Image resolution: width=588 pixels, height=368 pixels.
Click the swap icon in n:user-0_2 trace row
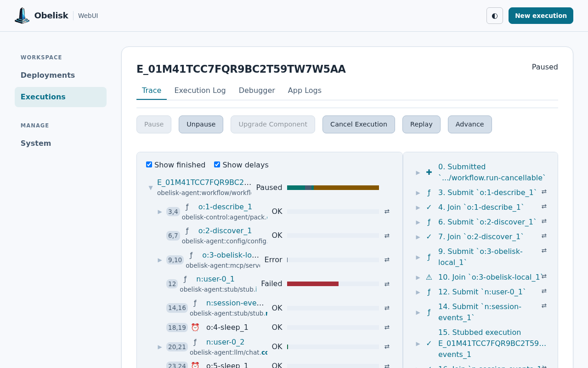[387, 347]
